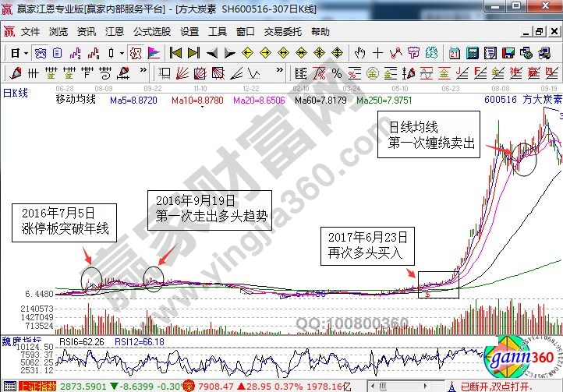563x392 pixels.
Task: Click the floppy disk save icon
Action: 507,53
